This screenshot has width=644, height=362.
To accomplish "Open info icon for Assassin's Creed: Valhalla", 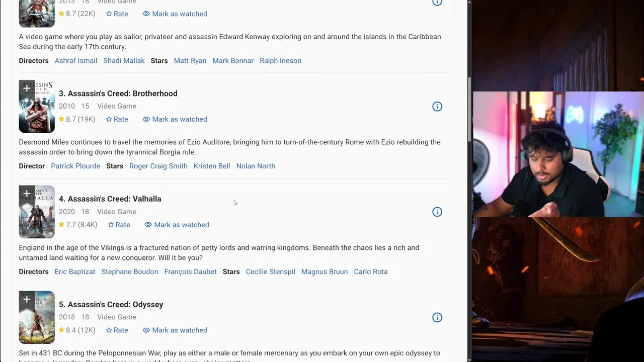I will click(437, 212).
